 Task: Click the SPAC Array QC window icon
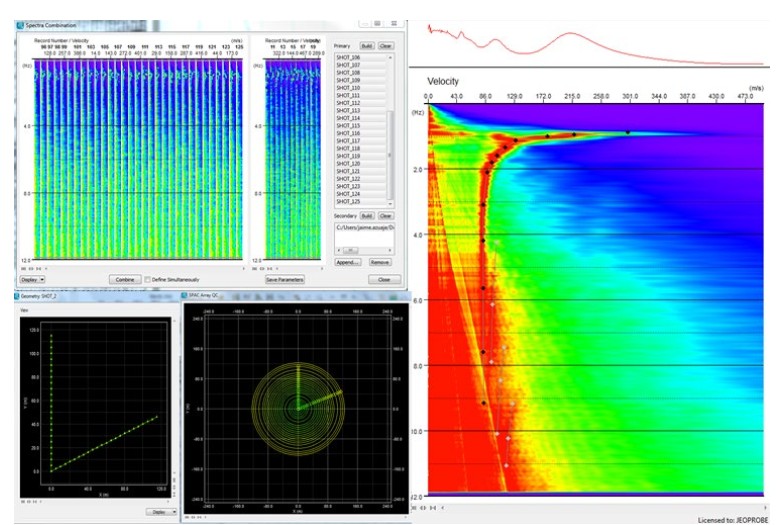183,297
